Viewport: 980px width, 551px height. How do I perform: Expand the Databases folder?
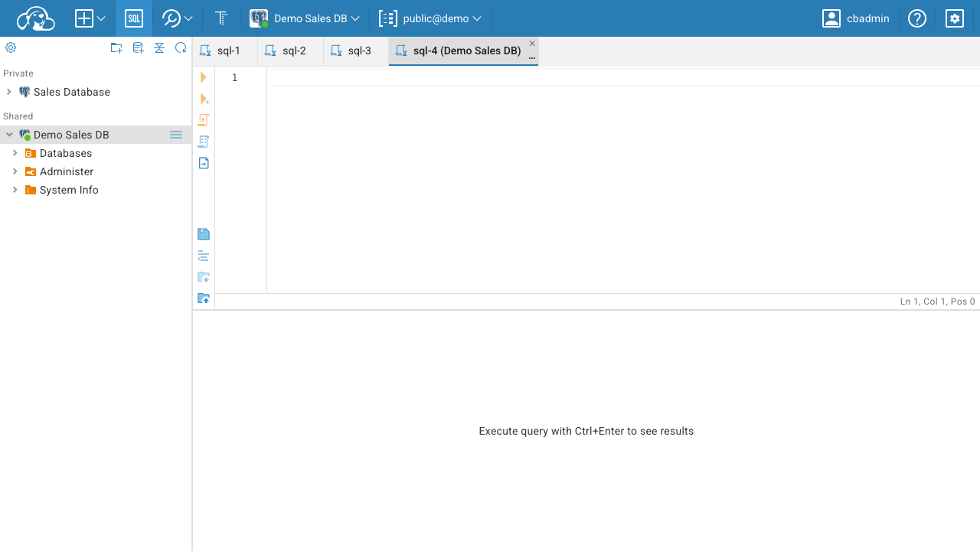point(15,153)
